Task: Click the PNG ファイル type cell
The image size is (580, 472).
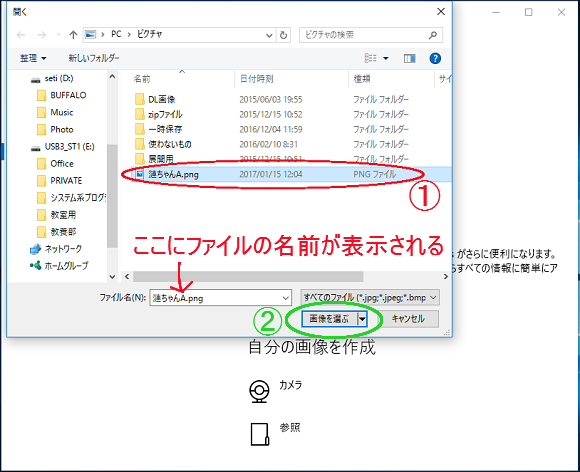Action: [374, 174]
